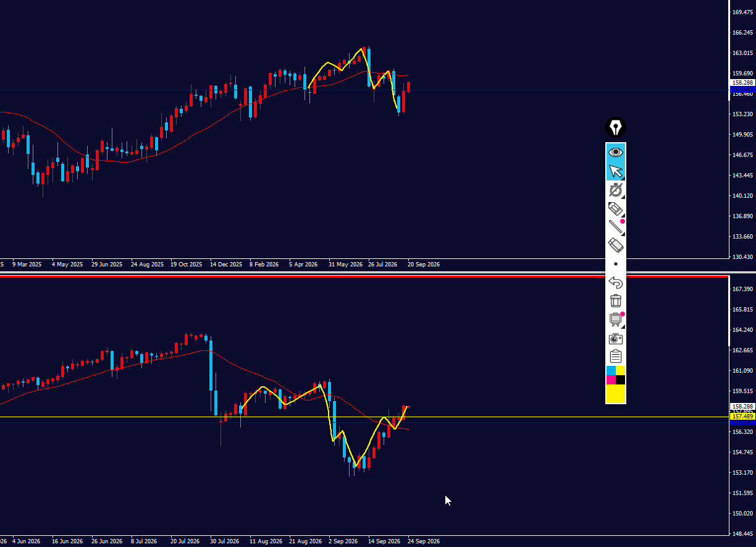Click the 158.288 price label on lower chart

click(x=742, y=406)
